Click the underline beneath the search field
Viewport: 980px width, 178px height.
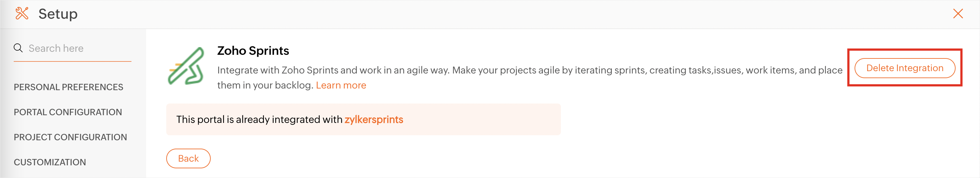[x=72, y=61]
